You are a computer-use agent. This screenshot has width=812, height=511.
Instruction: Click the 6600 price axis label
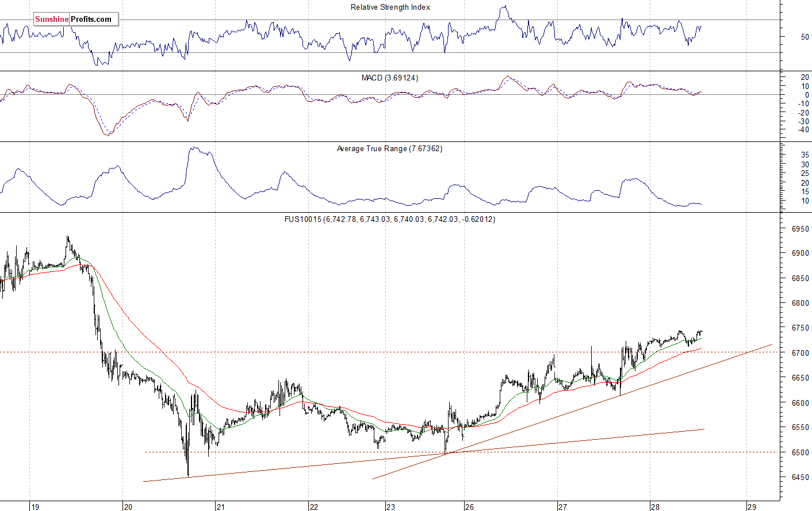pos(800,404)
